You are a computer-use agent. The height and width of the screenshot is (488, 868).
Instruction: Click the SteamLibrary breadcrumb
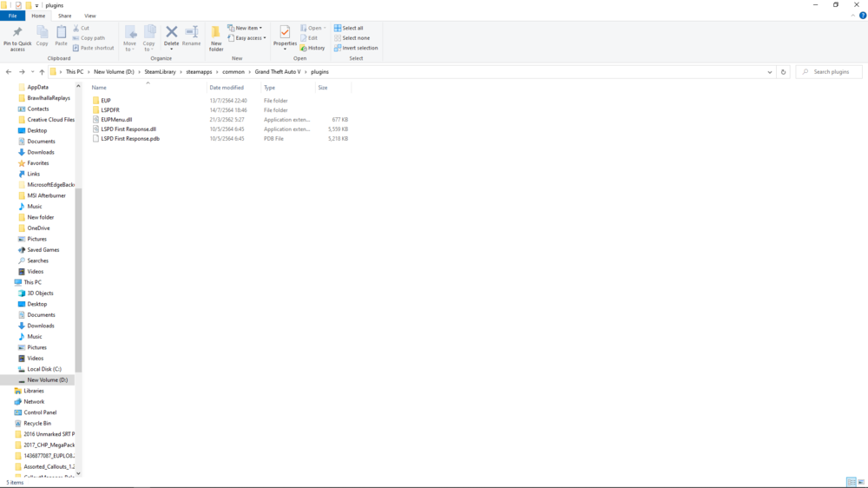pos(160,72)
